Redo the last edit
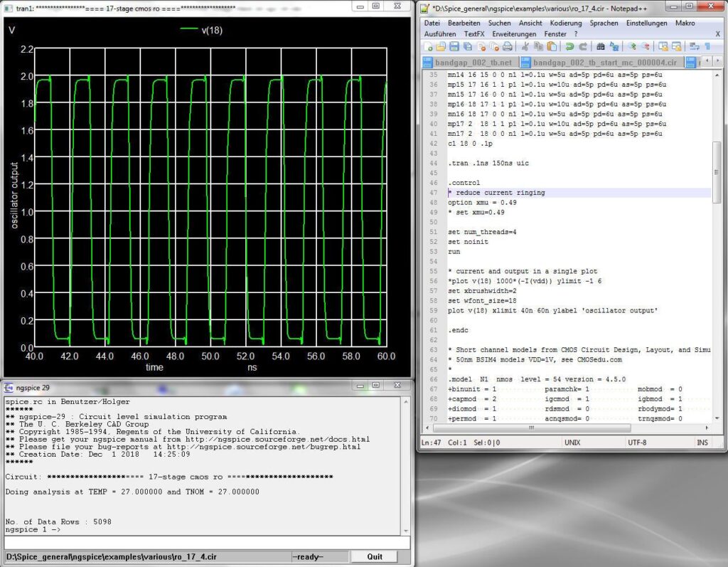 pyautogui.click(x=582, y=46)
